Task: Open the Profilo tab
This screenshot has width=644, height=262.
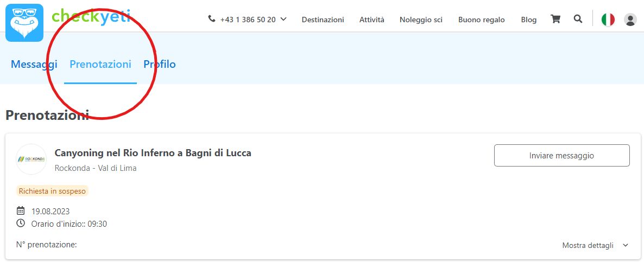Action: (159, 65)
